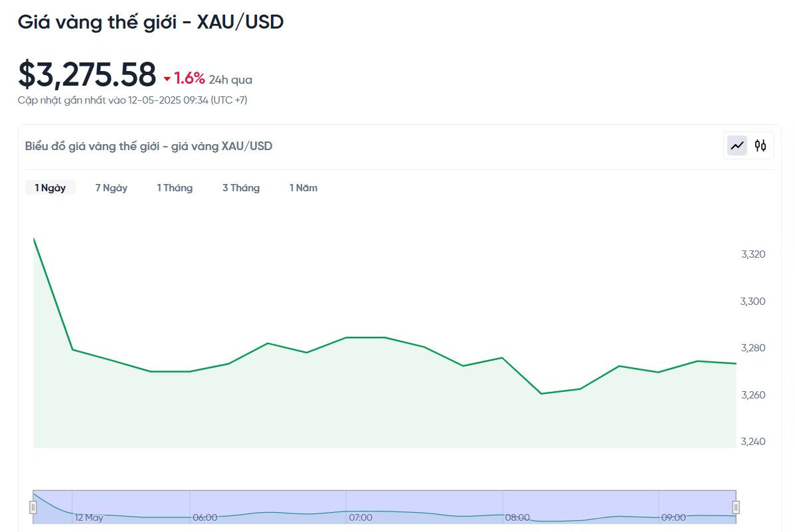The width and height of the screenshot is (795, 532).
Task: Select the 7 Ngày time range
Action: (112, 188)
